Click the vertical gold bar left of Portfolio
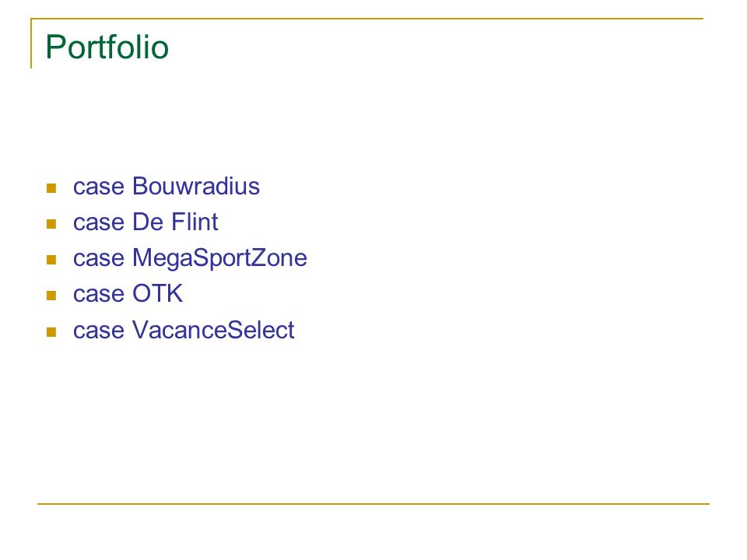This screenshot has height=560, width=747. coord(31,44)
